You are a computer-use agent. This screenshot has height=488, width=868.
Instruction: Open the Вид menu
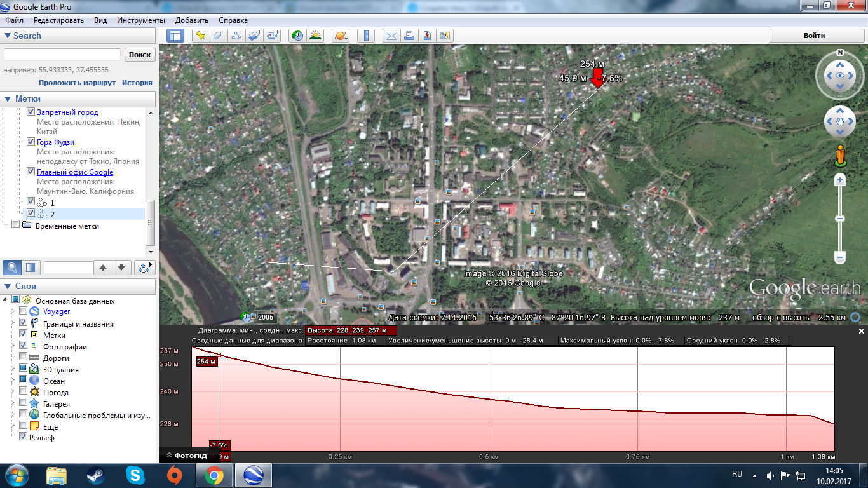(100, 20)
